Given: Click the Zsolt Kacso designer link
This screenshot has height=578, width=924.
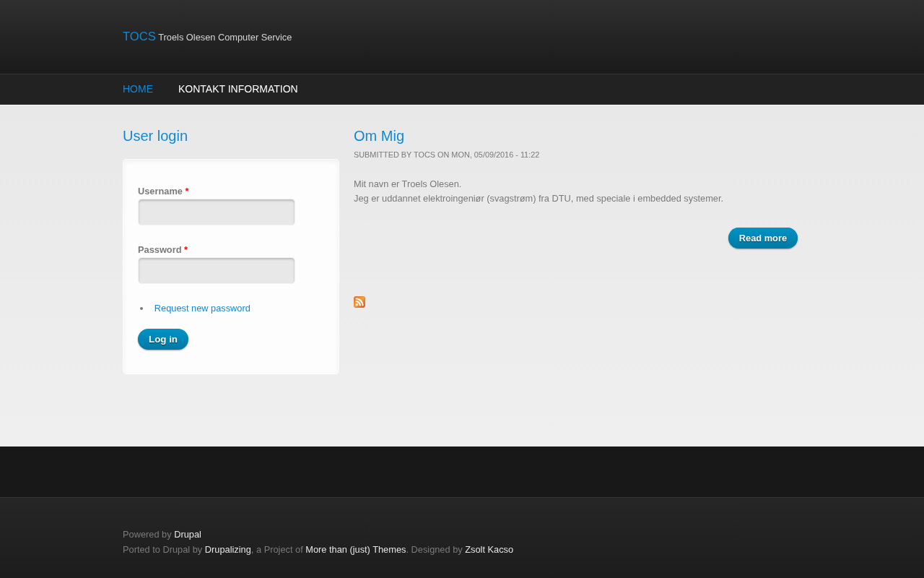Looking at the screenshot, I should click(489, 550).
